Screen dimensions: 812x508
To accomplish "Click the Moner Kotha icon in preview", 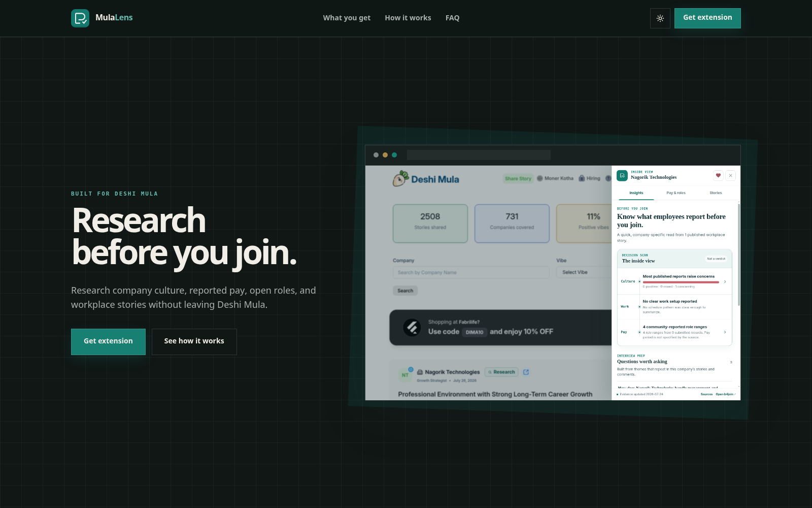I will 540,178.
